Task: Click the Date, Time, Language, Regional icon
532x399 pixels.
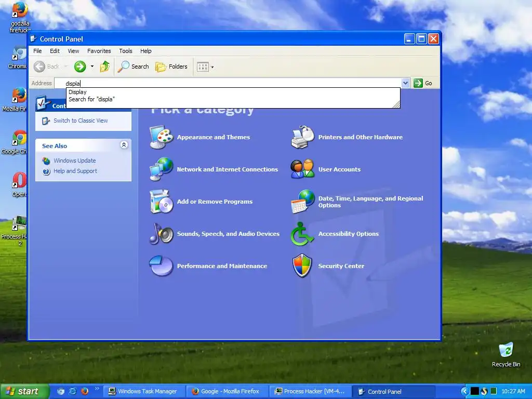Action: (x=303, y=202)
